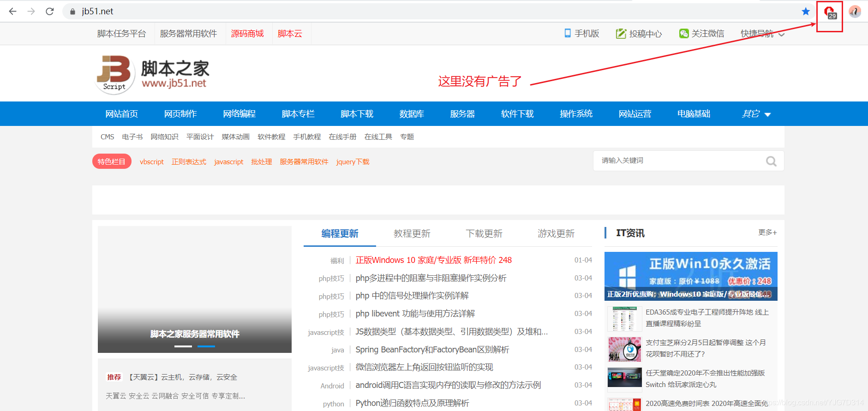Click the 在线工具 sub-navigation link
868x411 pixels.
[378, 137]
